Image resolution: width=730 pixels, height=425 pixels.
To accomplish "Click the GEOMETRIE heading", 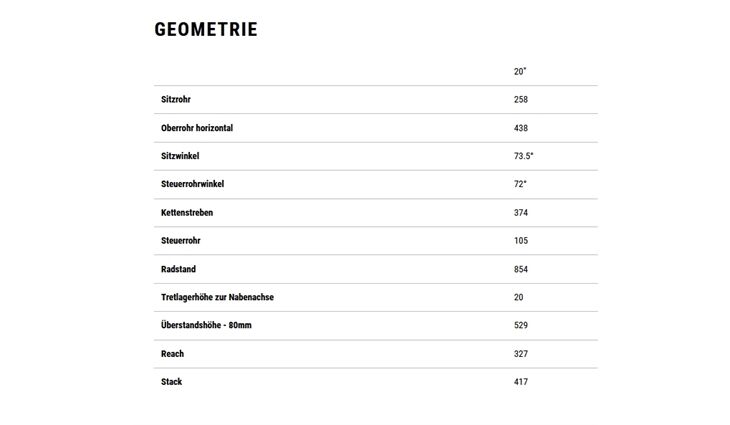I will click(x=206, y=29).
